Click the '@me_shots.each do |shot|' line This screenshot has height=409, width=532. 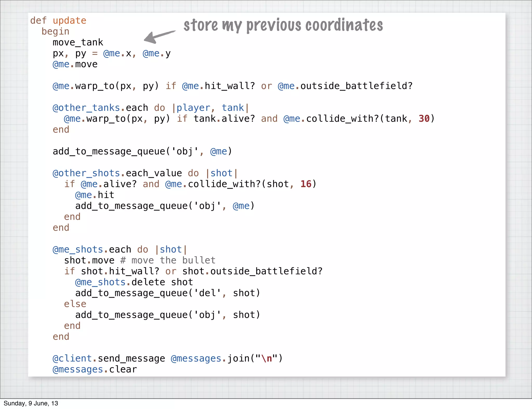click(119, 249)
